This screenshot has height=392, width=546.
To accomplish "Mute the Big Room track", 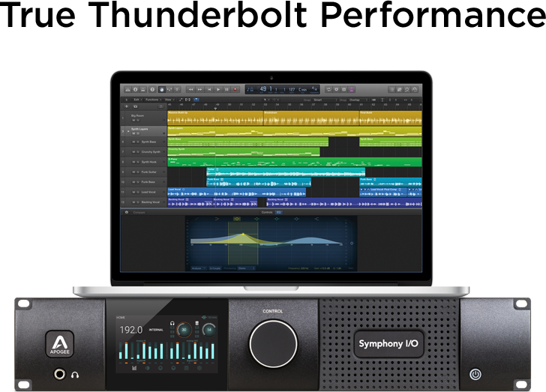I will pyautogui.click(x=133, y=120).
